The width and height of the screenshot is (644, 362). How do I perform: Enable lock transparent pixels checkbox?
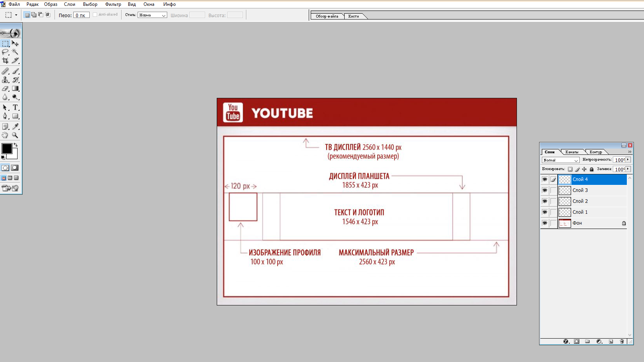coord(570,169)
